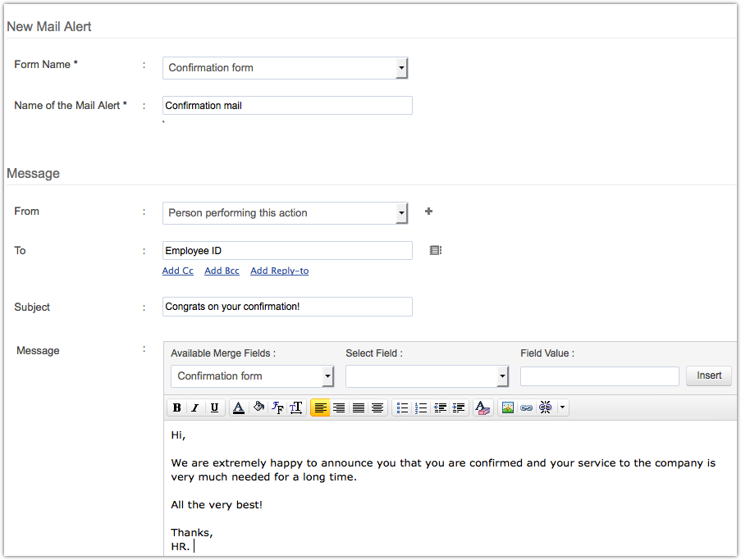Open the Form Name dropdown

pyautogui.click(x=400, y=68)
